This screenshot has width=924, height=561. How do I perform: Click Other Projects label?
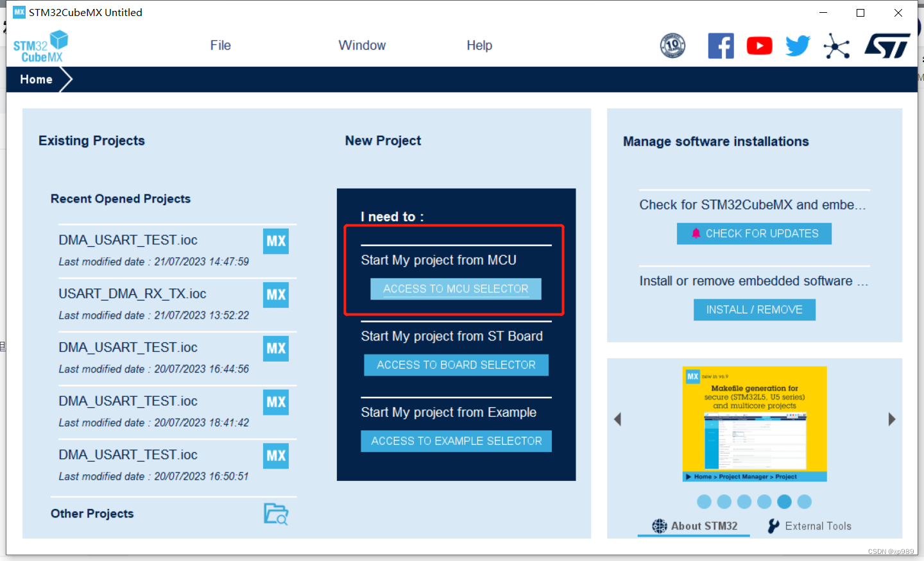92,514
